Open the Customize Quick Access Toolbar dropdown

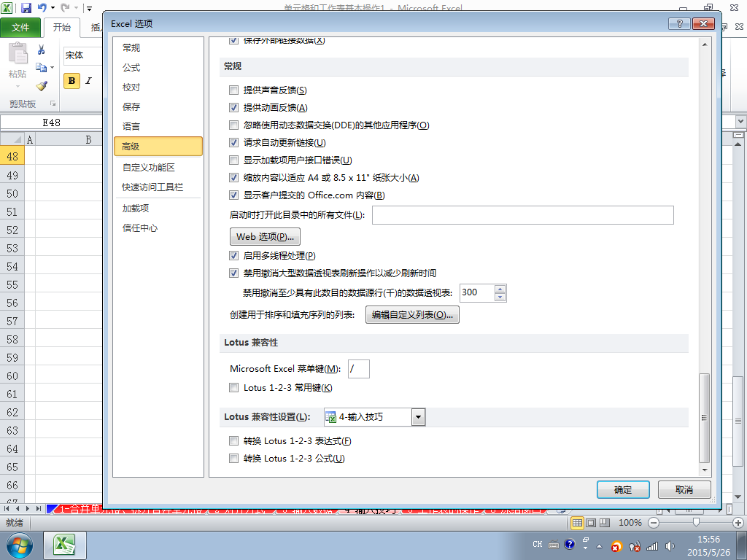pyautogui.click(x=89, y=8)
